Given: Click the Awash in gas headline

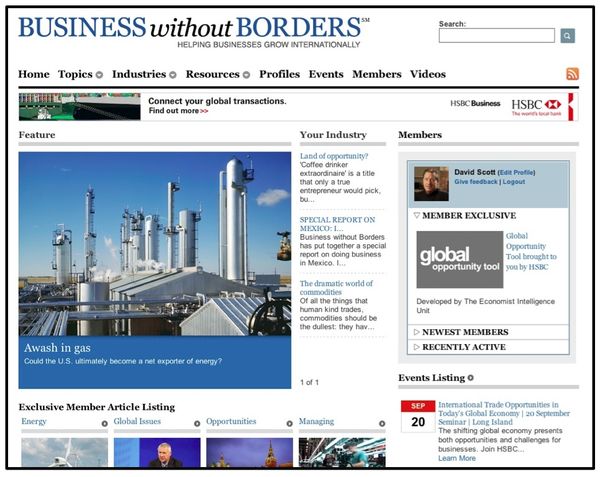Looking at the screenshot, I should [x=57, y=348].
